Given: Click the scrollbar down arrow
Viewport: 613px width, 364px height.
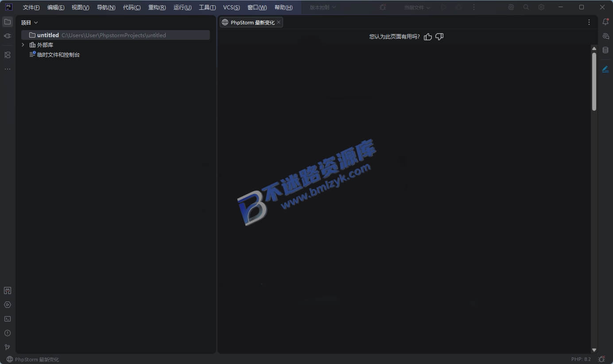Looking at the screenshot, I should pos(594,350).
